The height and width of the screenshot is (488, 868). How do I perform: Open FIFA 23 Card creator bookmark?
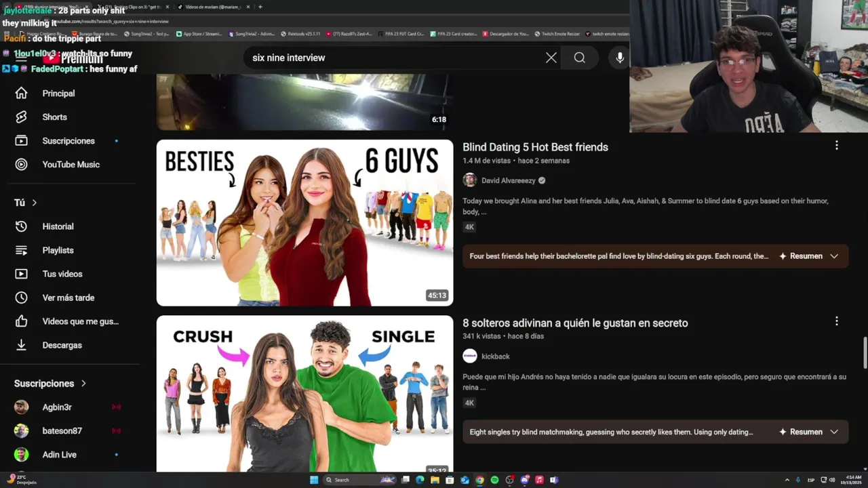click(454, 34)
